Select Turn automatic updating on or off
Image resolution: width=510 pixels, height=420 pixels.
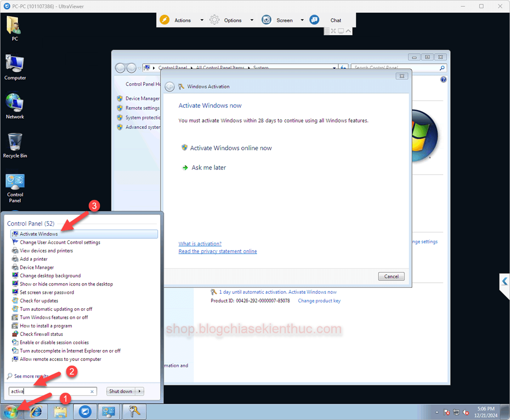pyautogui.click(x=56, y=309)
